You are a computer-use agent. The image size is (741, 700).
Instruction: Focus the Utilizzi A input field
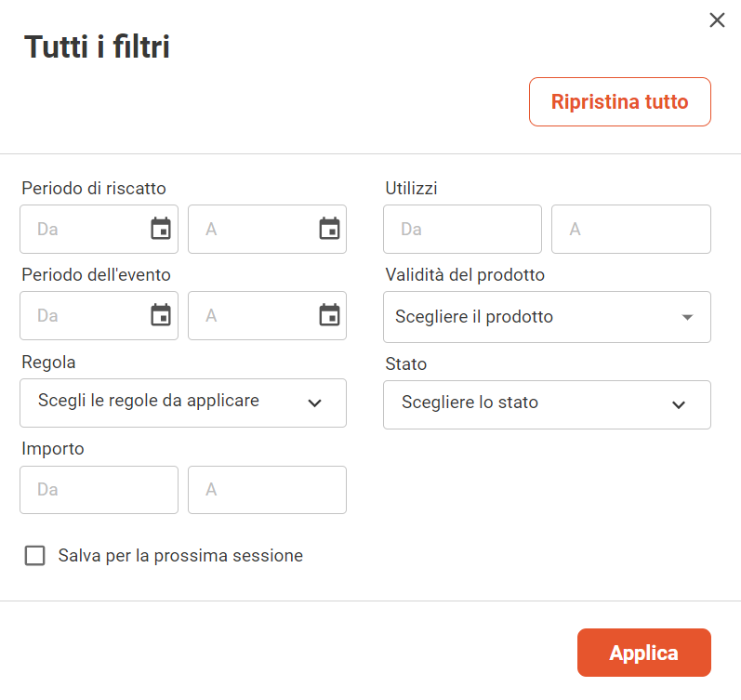click(631, 229)
